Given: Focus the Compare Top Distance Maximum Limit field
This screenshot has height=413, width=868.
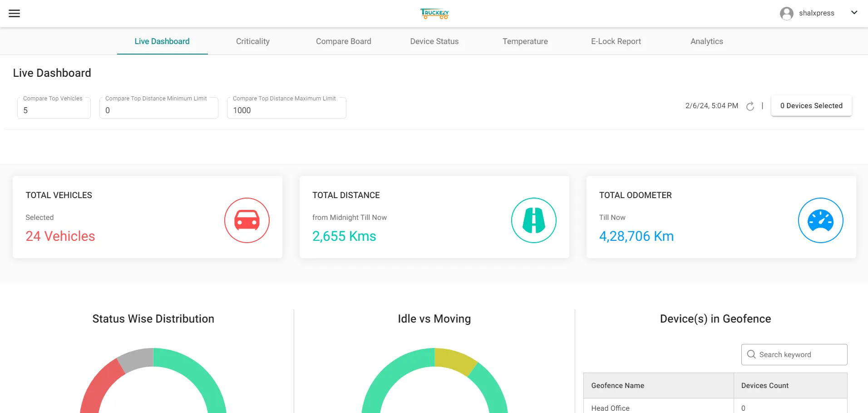Looking at the screenshot, I should [x=286, y=108].
